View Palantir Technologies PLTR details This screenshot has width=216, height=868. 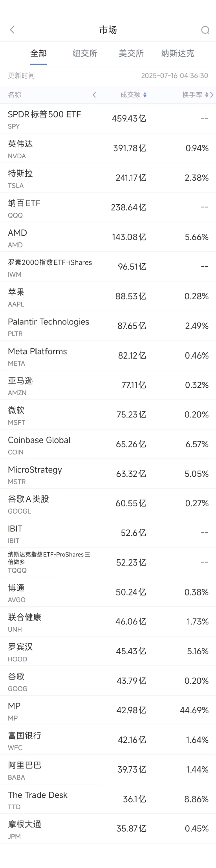tap(108, 326)
